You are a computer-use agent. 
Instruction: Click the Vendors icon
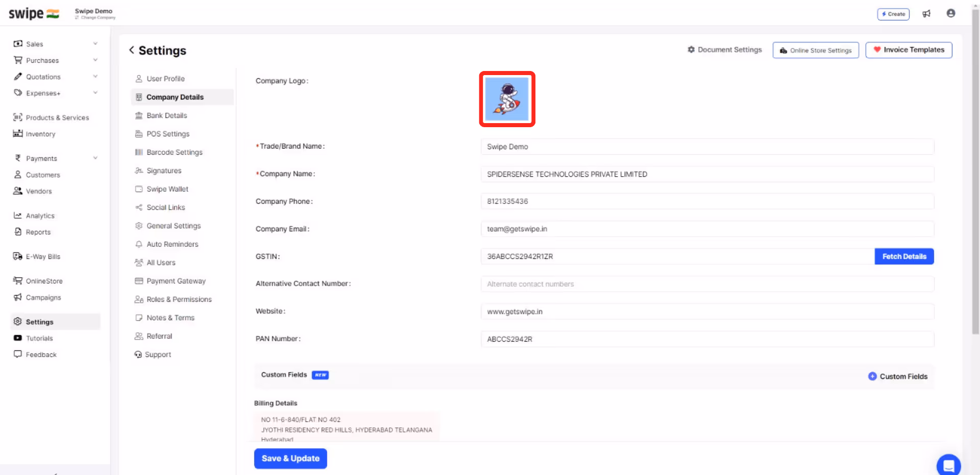click(18, 191)
